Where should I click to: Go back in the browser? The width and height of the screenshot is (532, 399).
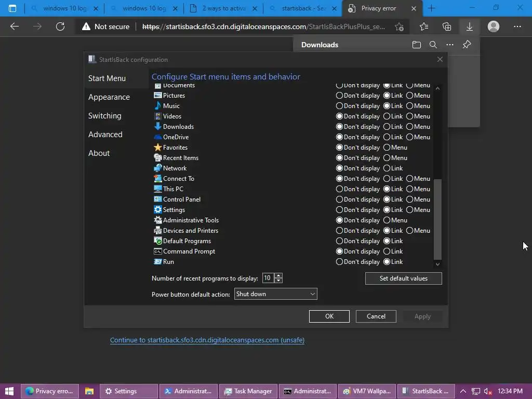14,26
